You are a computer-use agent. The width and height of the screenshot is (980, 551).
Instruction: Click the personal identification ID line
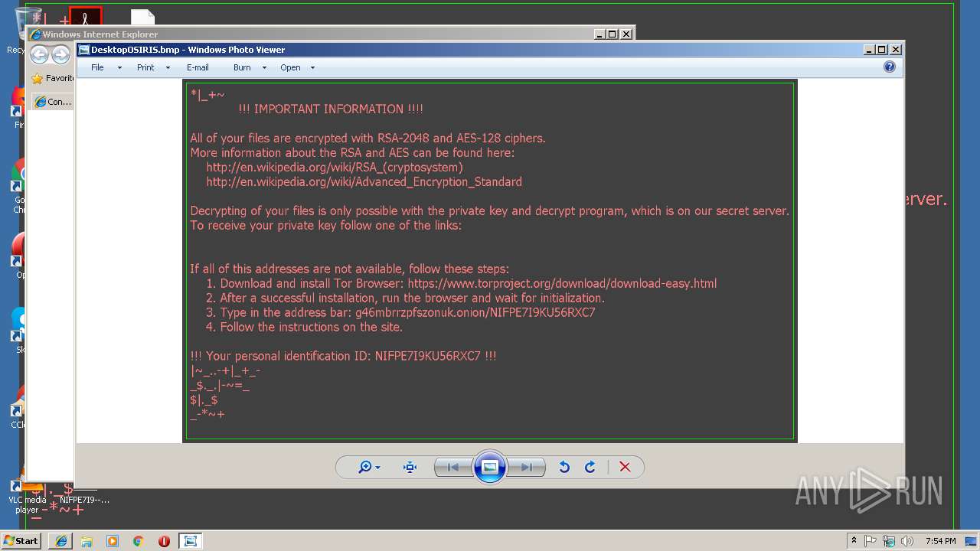pyautogui.click(x=343, y=356)
